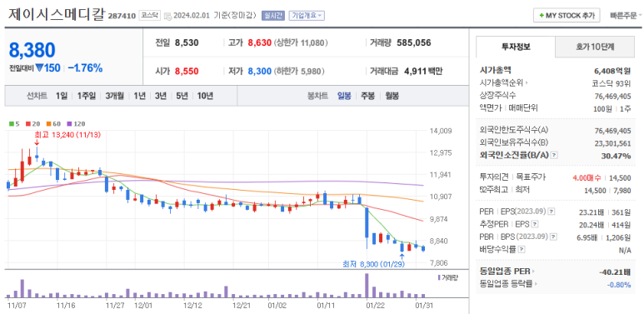The image size is (644, 314).
Task: Click the 시가 value 8,550
Action: click(x=187, y=72)
